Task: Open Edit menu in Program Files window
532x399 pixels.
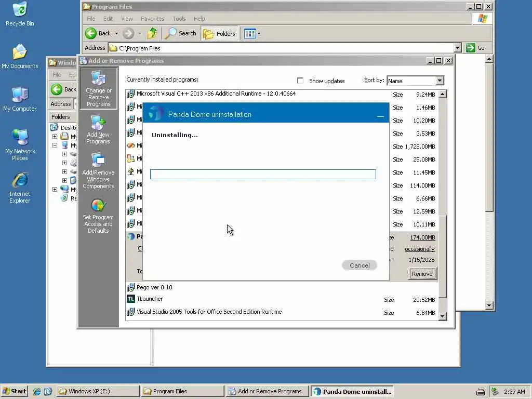Action: tap(108, 19)
